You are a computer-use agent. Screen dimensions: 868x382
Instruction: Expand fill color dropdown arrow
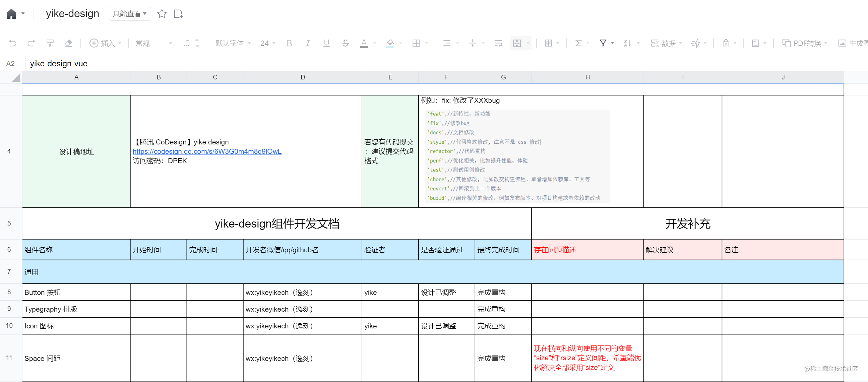coord(400,43)
